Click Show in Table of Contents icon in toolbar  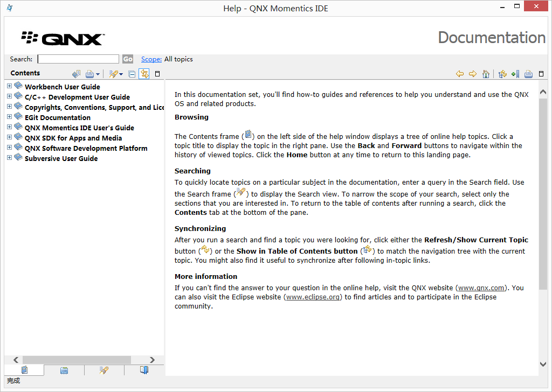(502, 74)
